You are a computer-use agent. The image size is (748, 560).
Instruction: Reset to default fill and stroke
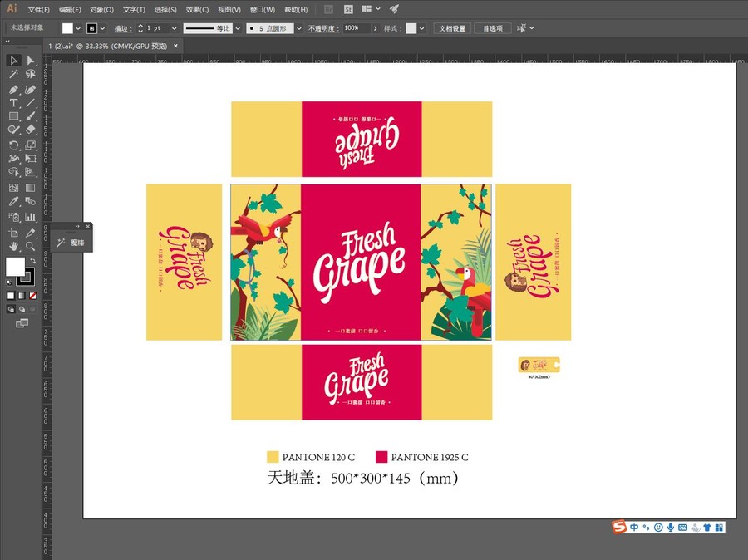8,282
